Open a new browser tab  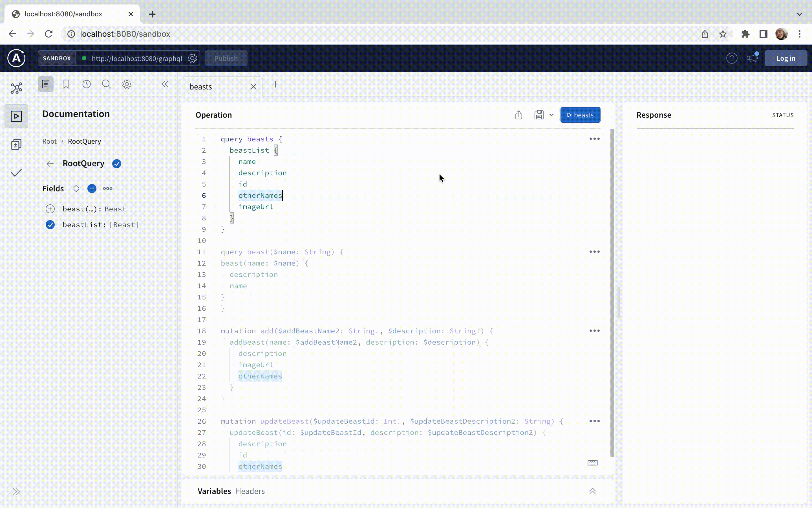click(x=152, y=14)
